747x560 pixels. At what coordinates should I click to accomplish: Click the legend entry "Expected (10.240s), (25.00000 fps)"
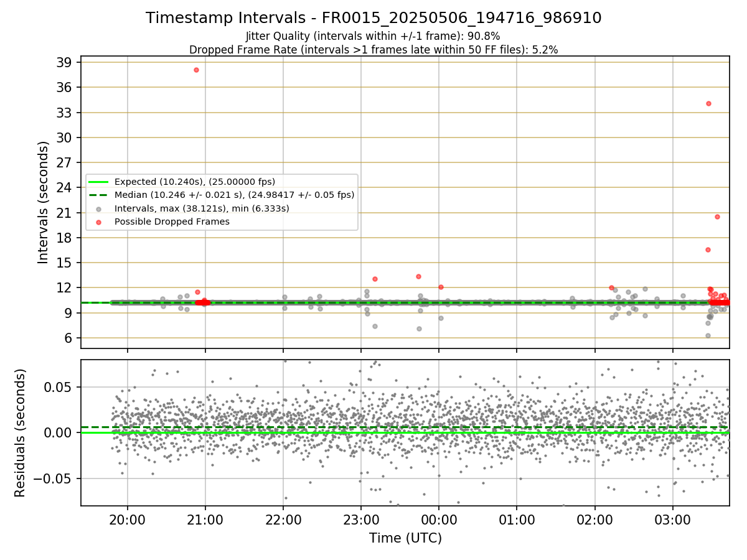tap(195, 182)
